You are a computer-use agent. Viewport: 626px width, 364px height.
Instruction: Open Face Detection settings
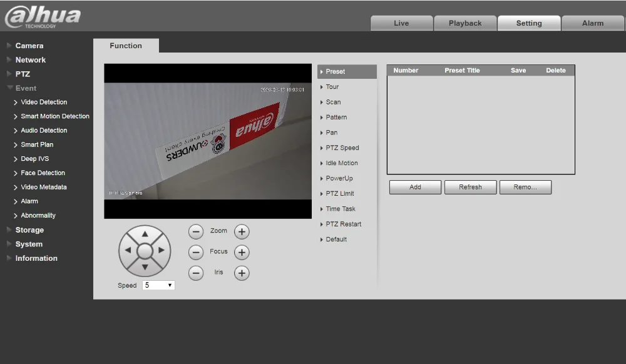coord(43,173)
